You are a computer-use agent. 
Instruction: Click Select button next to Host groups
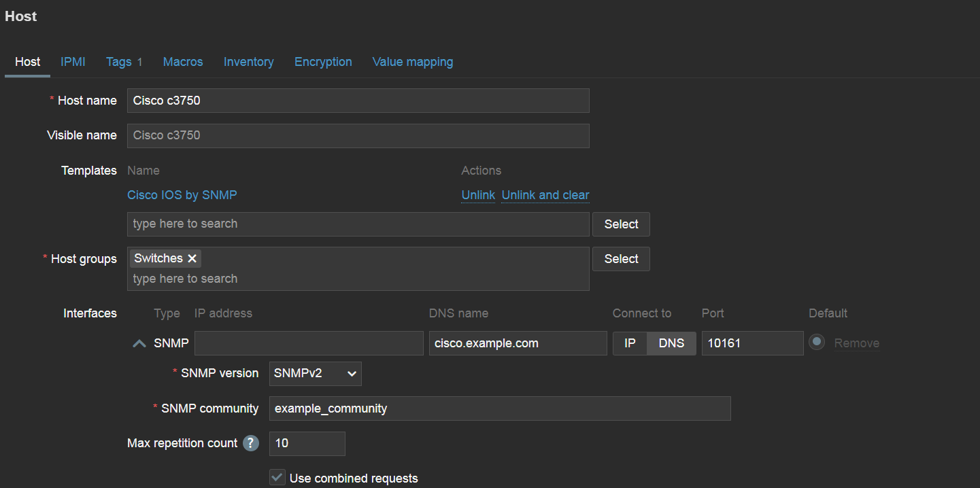(621, 259)
